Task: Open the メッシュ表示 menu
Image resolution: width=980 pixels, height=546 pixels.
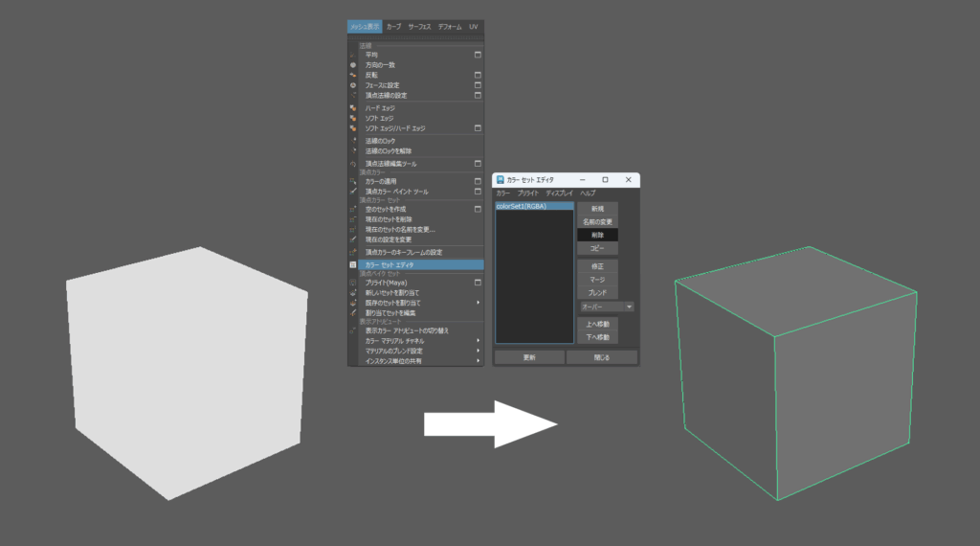Action: 365,27
